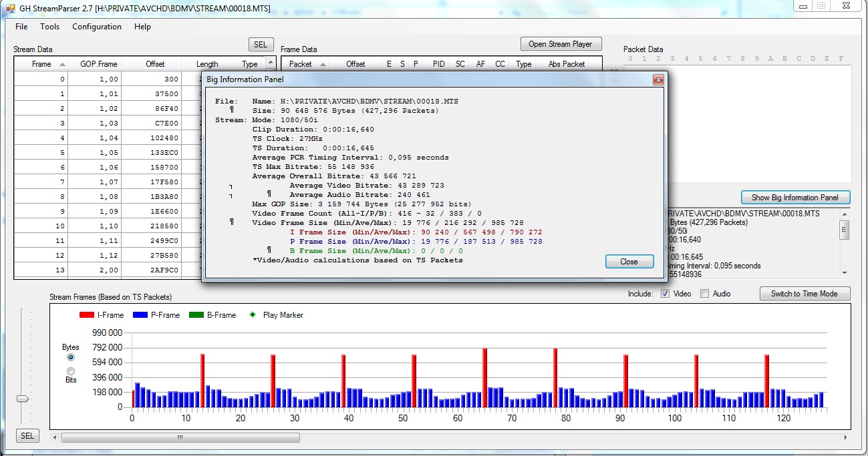Toggle the Video include checkbox
The height and width of the screenshot is (456, 868).
[x=665, y=294]
